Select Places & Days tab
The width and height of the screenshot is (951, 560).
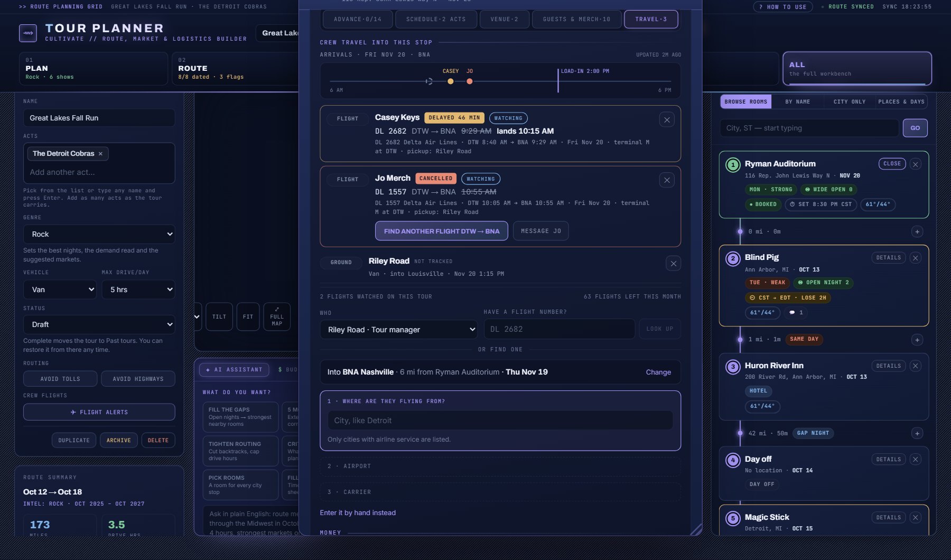click(901, 101)
